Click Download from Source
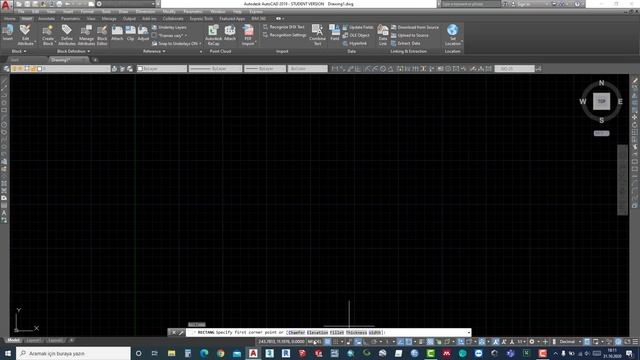This screenshot has width=640, height=360. pyautogui.click(x=415, y=27)
